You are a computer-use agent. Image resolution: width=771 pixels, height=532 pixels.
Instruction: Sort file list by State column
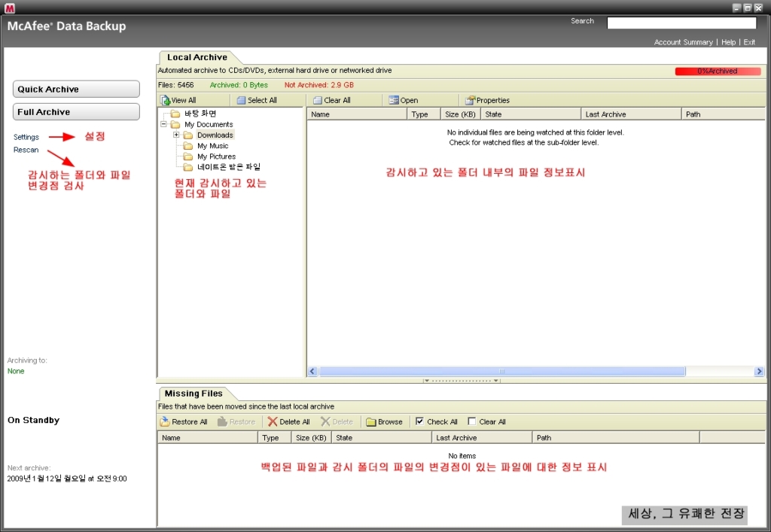pyautogui.click(x=531, y=114)
